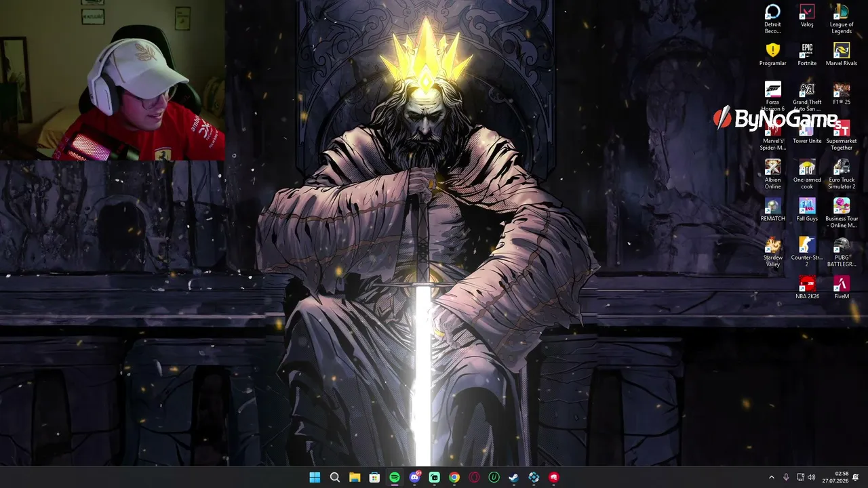Click the One-armed cook shortcut
868x488 pixels.
(x=807, y=174)
